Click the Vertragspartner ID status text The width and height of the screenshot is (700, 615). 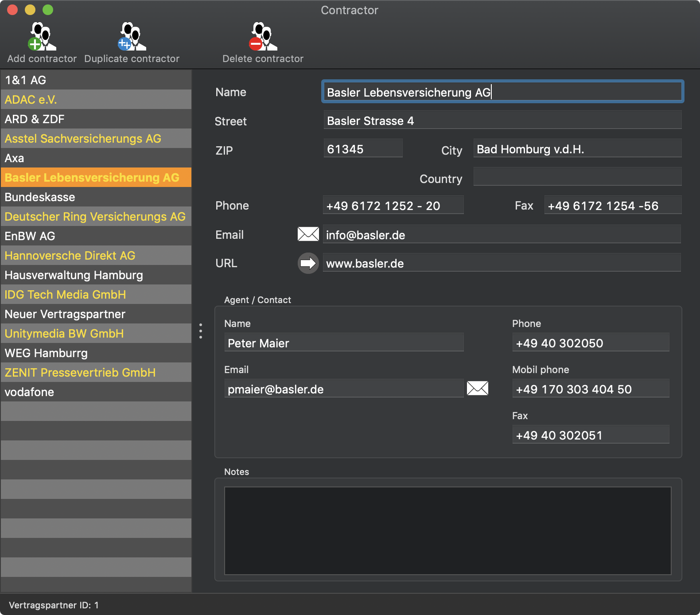54,605
